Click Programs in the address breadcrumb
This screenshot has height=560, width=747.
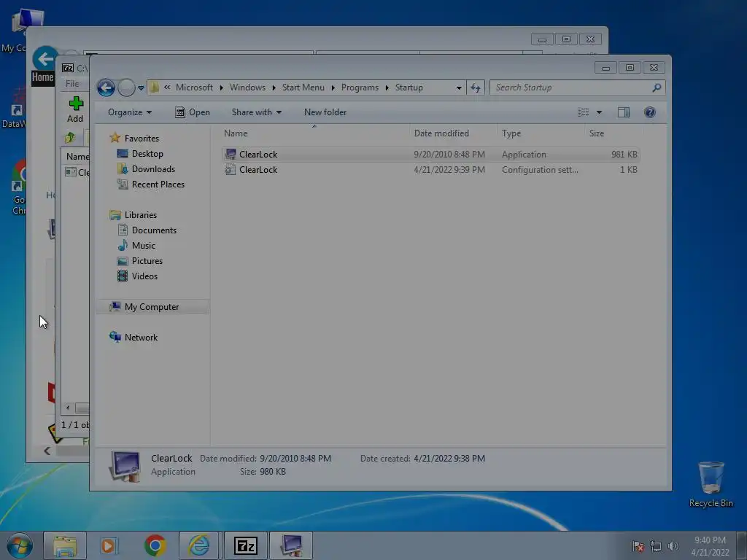pos(360,87)
